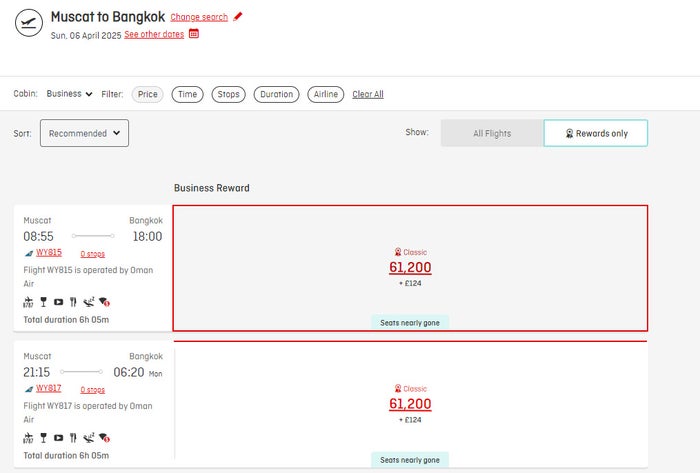This screenshot has width=700, height=473.
Task: Click the meal cutlery icon for WY817
Action: pos(73,438)
